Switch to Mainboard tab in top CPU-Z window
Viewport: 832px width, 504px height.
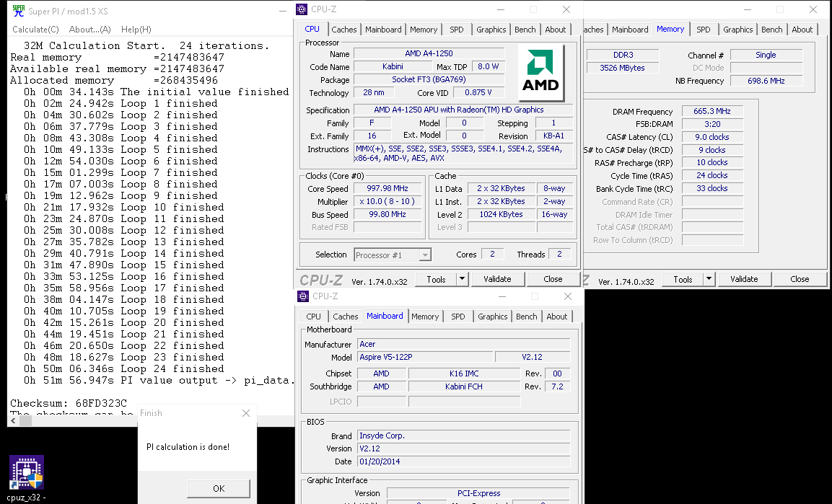(383, 29)
